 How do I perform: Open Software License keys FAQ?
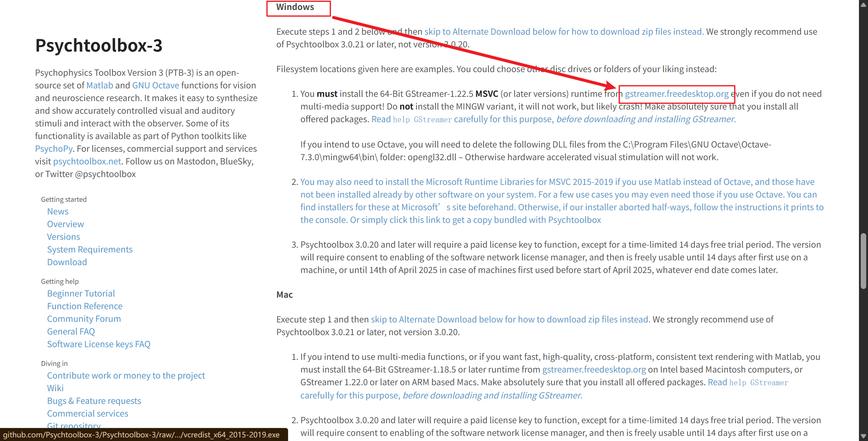click(x=99, y=344)
